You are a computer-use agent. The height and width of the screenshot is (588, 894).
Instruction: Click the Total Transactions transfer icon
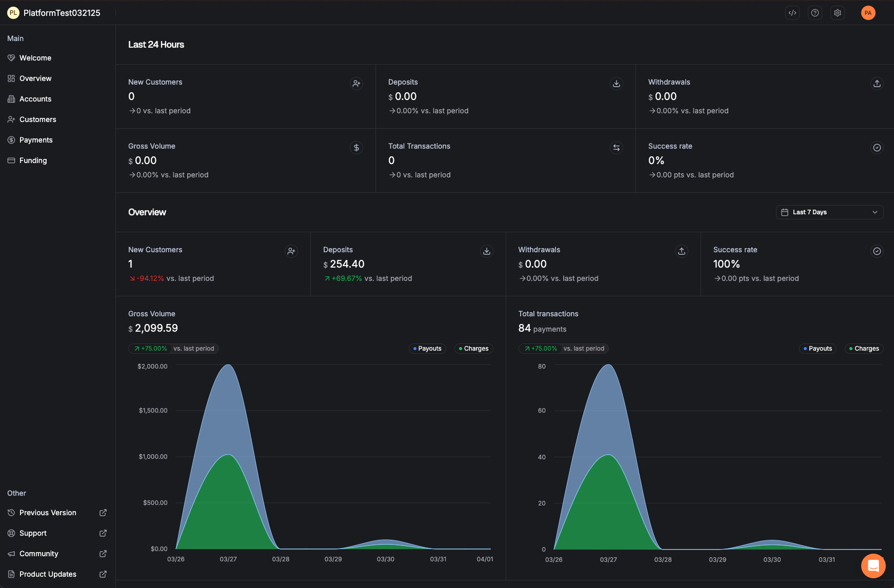(x=616, y=148)
